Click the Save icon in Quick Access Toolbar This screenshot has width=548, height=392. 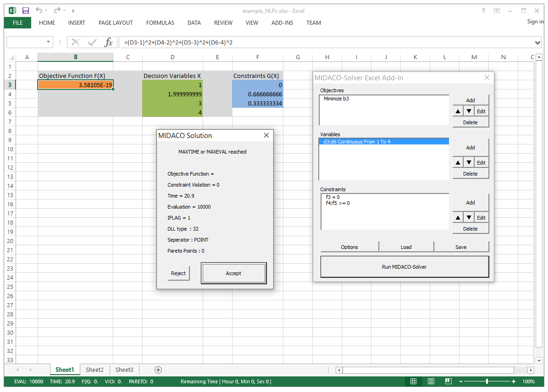coord(26,11)
